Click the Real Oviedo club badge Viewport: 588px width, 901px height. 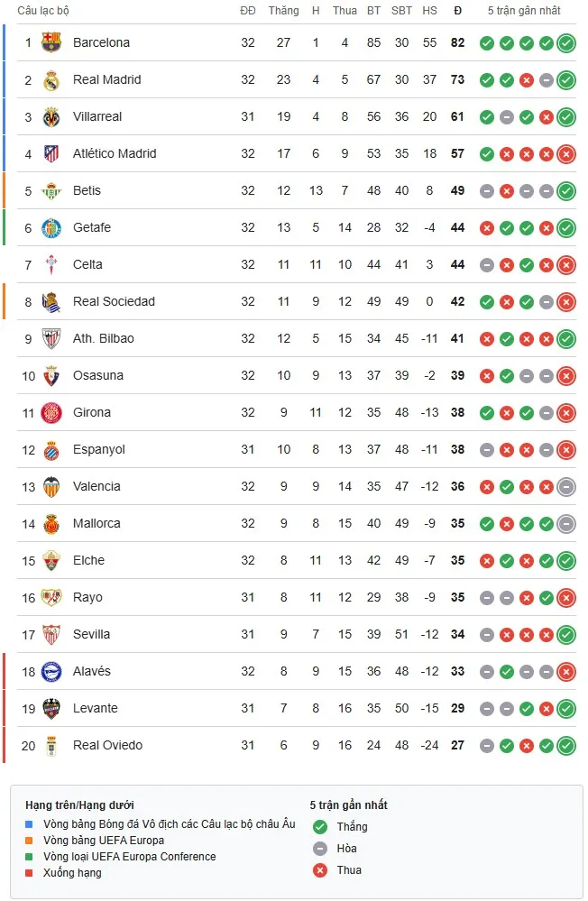pos(51,745)
